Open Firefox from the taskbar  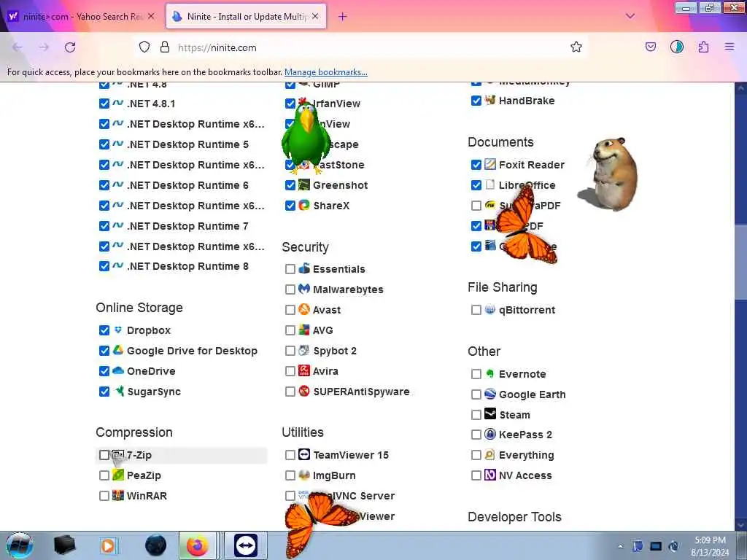(197, 545)
